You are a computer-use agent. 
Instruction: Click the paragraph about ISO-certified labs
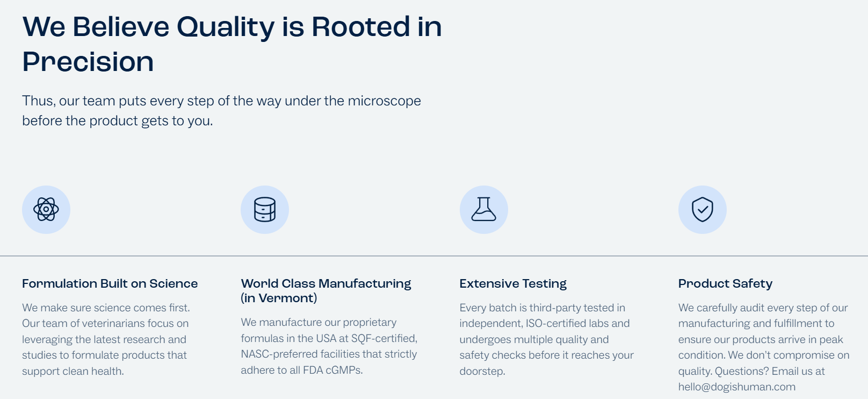(547, 339)
